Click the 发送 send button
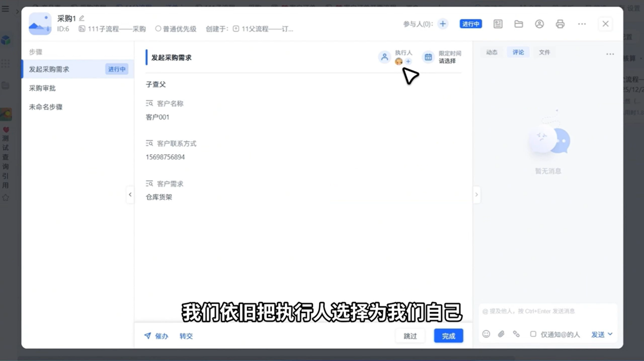Image resolution: width=644 pixels, height=361 pixels. (x=598, y=335)
